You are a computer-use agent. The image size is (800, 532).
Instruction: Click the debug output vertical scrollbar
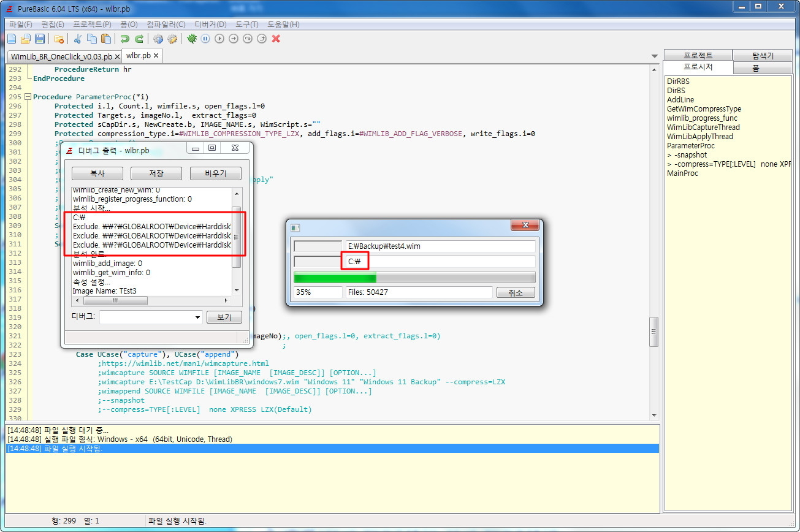click(x=237, y=242)
